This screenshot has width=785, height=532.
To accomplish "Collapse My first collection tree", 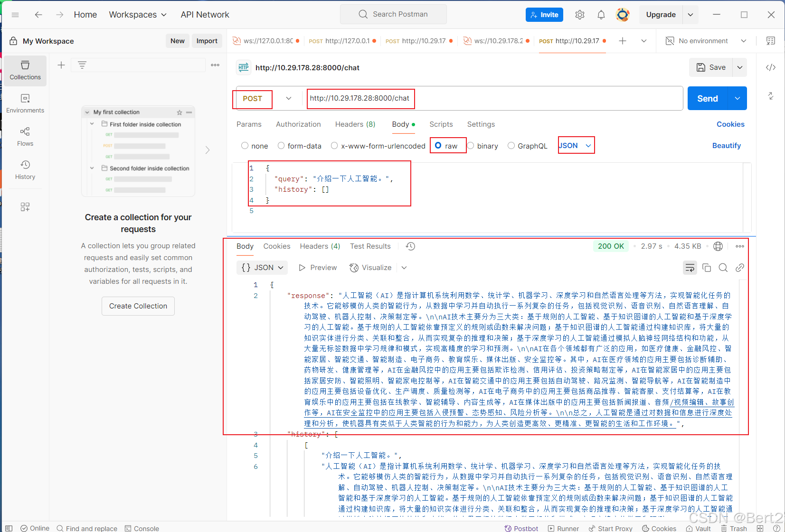I will click(x=87, y=112).
